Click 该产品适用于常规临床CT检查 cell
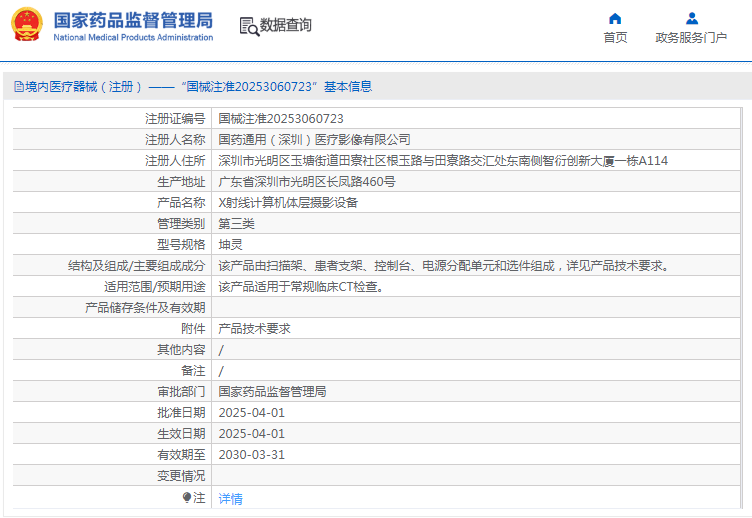752x518 pixels. pyautogui.click(x=301, y=287)
